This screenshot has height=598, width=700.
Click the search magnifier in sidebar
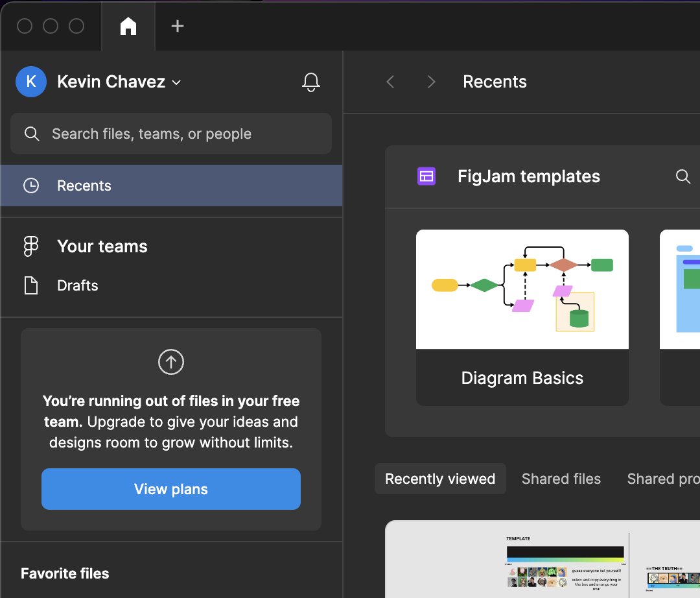[x=32, y=134]
